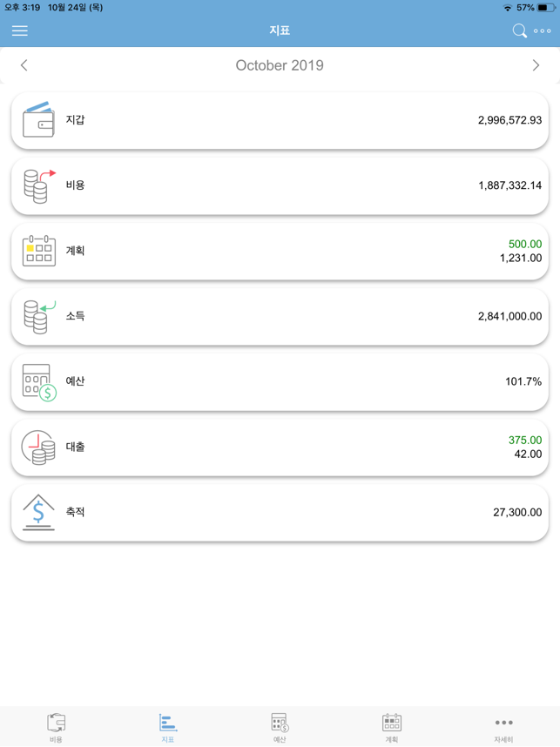The width and height of the screenshot is (560, 747).
Task: Tap the calculator budget icon for 예산
Action: [x=38, y=381]
